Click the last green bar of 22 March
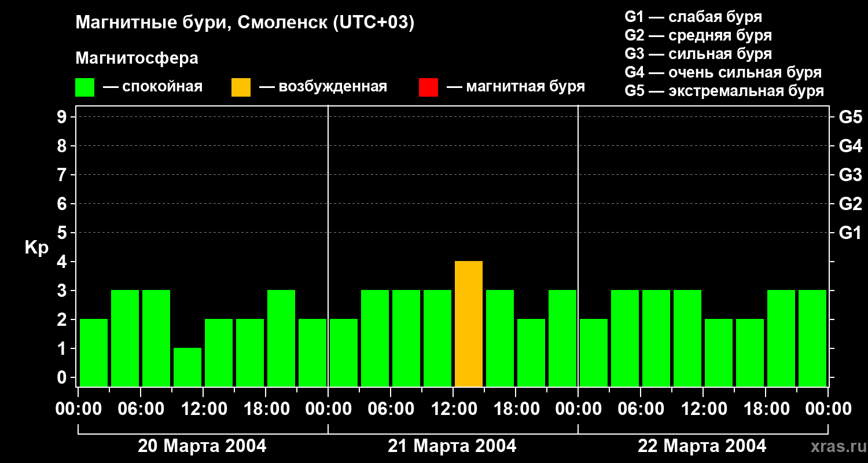Viewport: 868px width, 463px height. pos(812,338)
